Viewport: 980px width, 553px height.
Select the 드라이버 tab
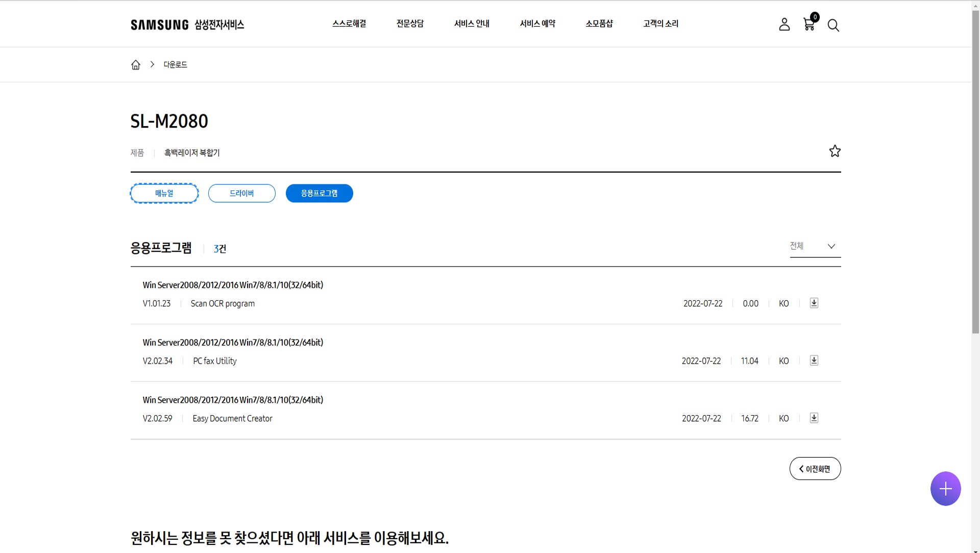tap(241, 193)
